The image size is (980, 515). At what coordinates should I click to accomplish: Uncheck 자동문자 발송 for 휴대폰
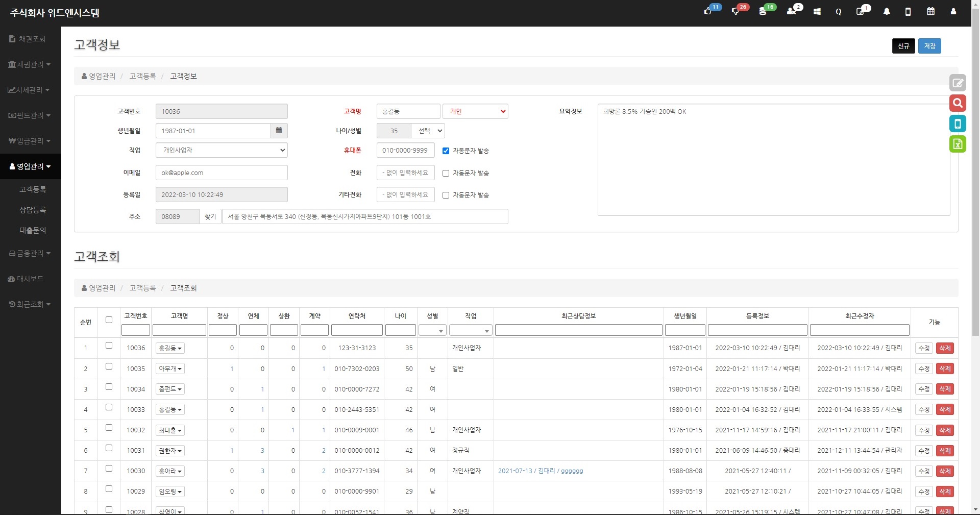tap(446, 151)
